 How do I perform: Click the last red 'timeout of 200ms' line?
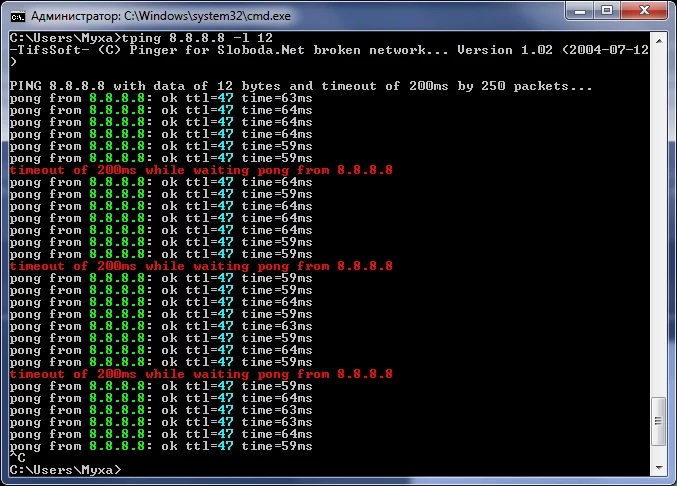tap(201, 374)
